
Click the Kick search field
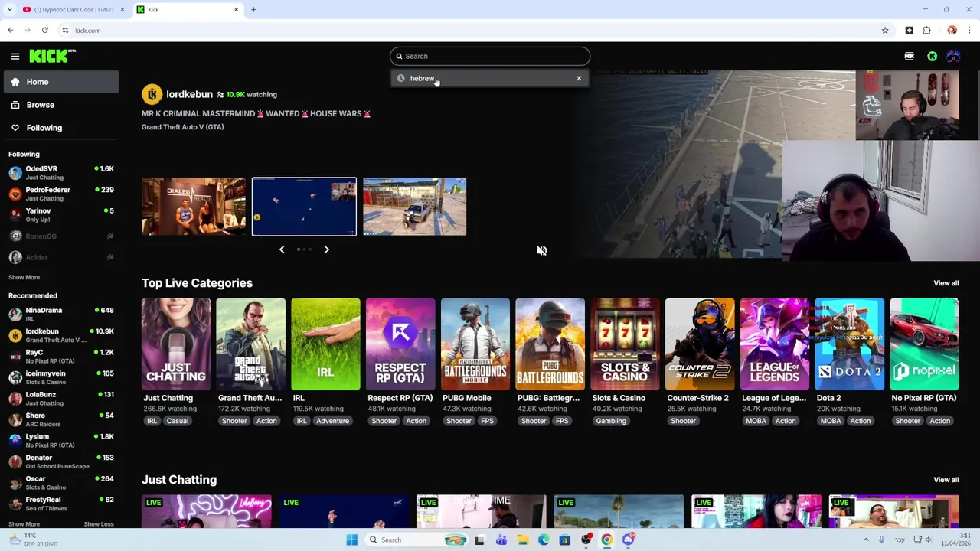tap(490, 56)
